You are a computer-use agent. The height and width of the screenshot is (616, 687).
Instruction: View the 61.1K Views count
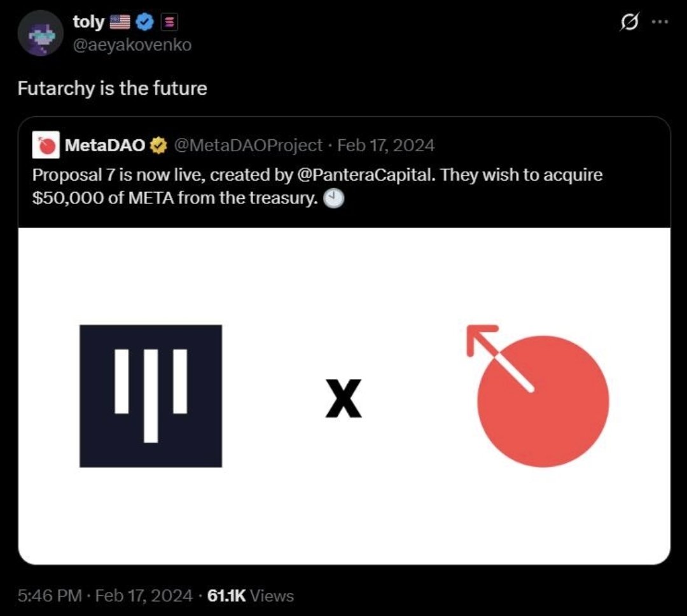point(251,596)
